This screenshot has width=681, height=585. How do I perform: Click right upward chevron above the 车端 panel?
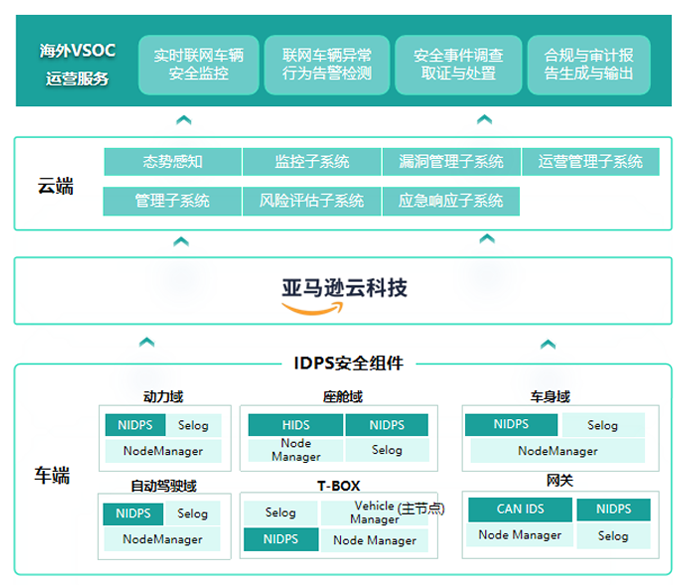(x=547, y=344)
